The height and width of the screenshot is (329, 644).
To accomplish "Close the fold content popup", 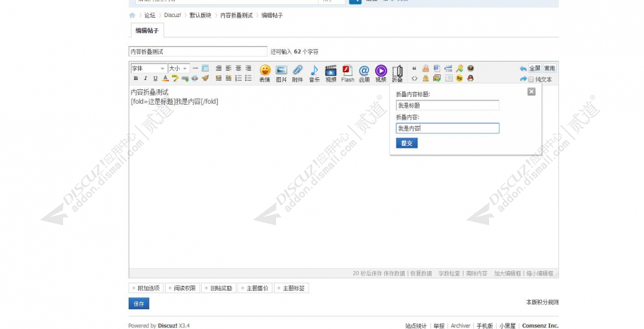I will [531, 91].
